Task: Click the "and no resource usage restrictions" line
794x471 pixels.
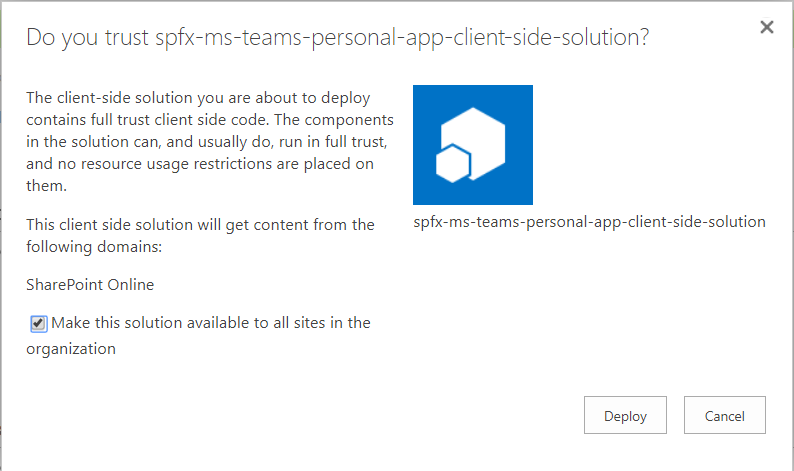Action: [x=200, y=163]
